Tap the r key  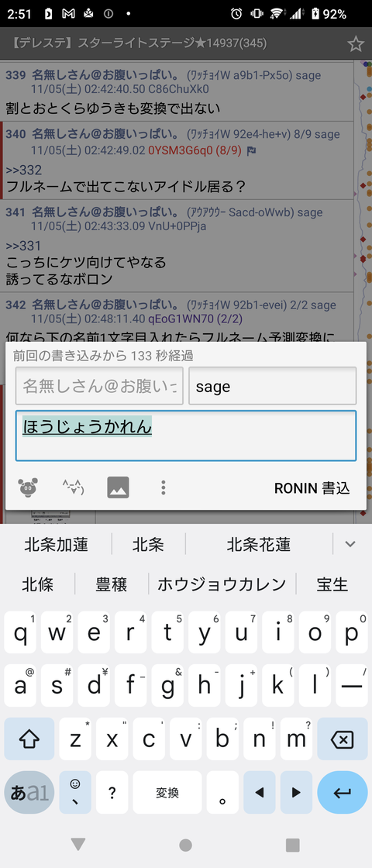[131, 632]
